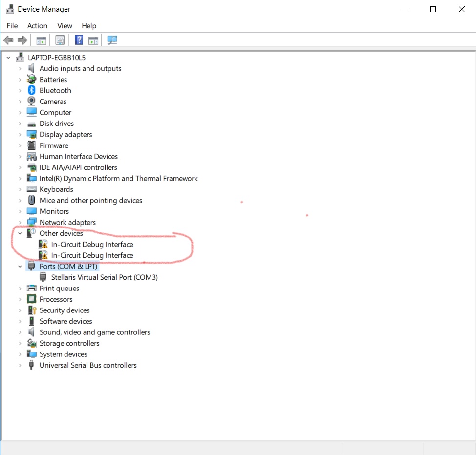Open the View menu

point(65,26)
